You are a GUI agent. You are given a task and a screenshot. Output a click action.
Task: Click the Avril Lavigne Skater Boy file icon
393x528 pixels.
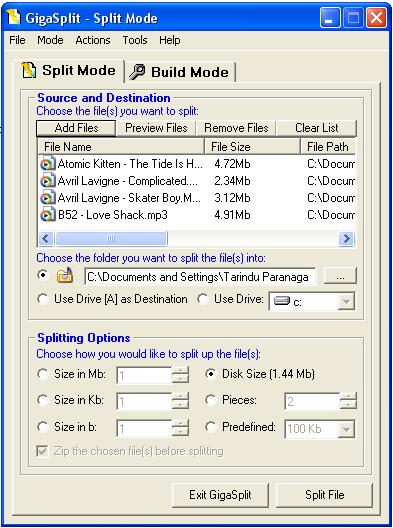[x=47, y=198]
